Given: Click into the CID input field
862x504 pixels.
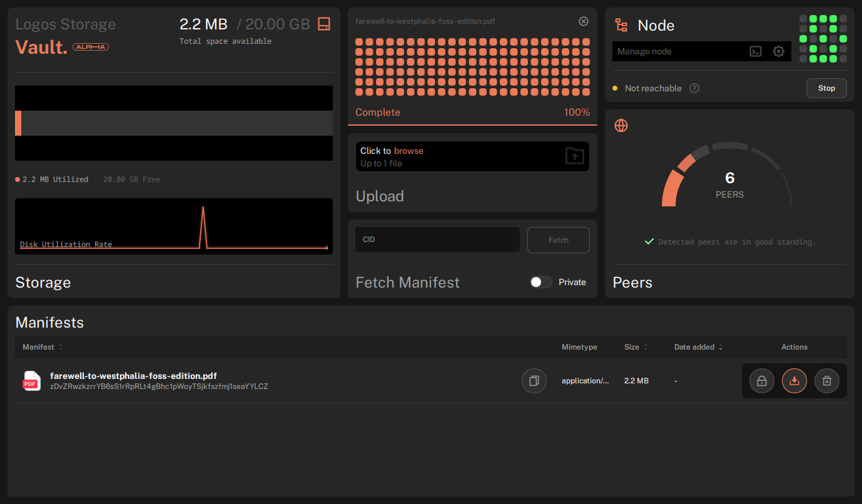Looking at the screenshot, I should [x=437, y=239].
